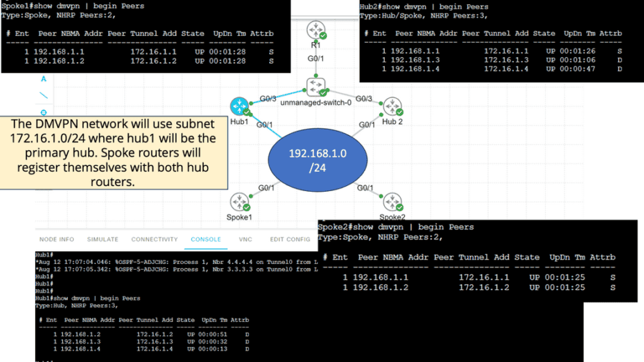Click the Hub1 G0/1 interface label
The width and height of the screenshot is (644, 362).
click(x=265, y=124)
